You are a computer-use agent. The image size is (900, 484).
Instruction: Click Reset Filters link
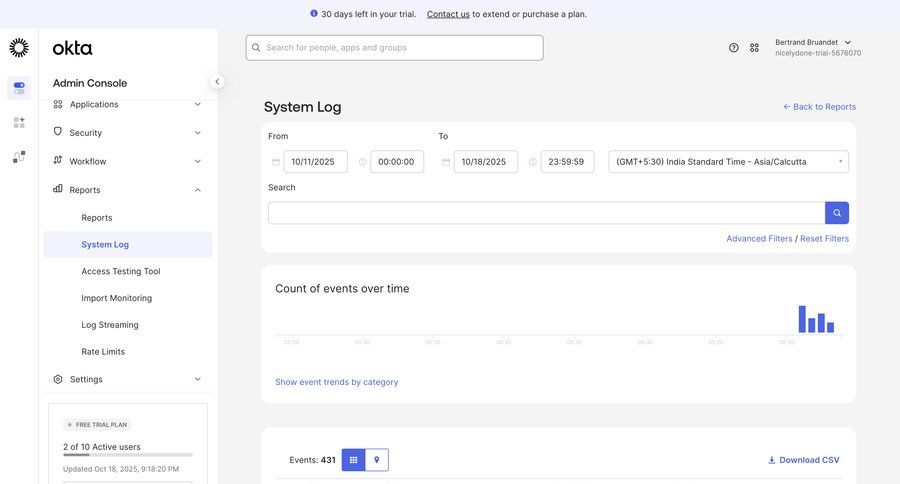pyautogui.click(x=824, y=239)
